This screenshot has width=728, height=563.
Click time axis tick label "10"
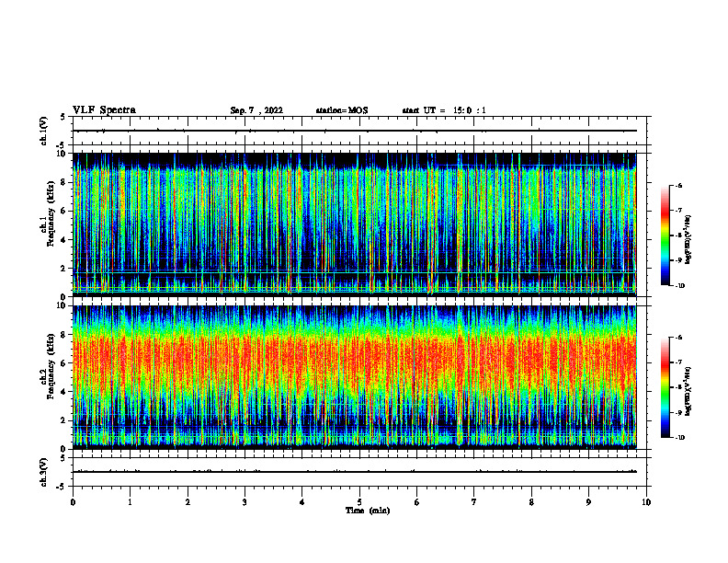[x=646, y=502]
